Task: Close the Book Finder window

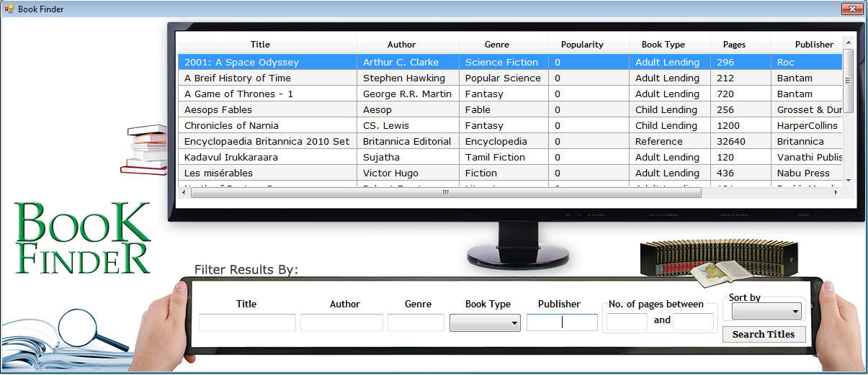Action: (x=852, y=9)
